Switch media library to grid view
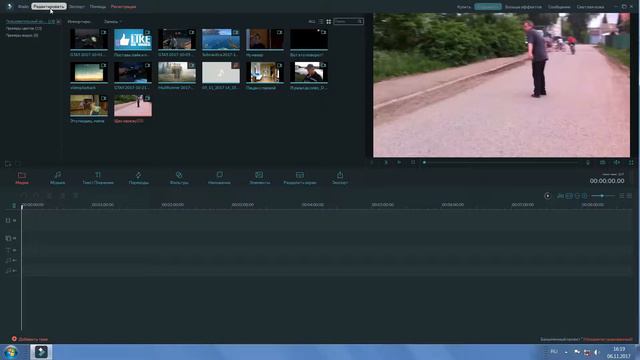This screenshot has height=360, width=640. (329, 21)
